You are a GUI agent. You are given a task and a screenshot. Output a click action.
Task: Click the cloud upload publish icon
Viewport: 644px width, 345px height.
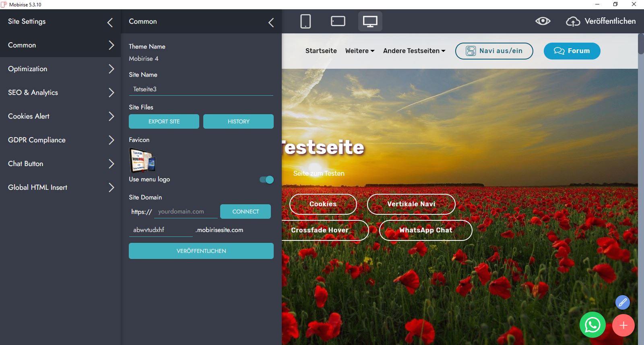click(x=573, y=21)
